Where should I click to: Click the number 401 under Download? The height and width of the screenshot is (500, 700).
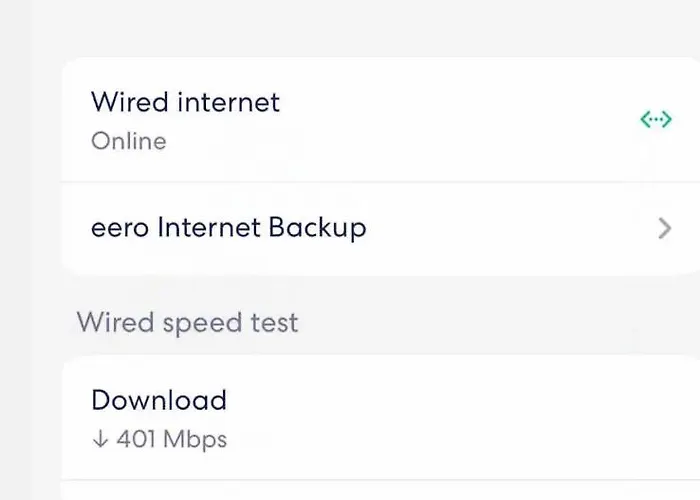(x=138, y=439)
